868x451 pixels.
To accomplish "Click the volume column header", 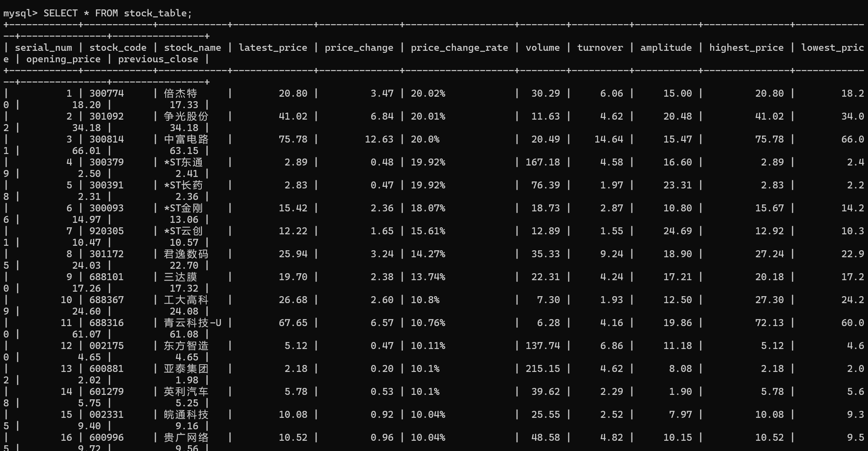I will click(x=542, y=48).
